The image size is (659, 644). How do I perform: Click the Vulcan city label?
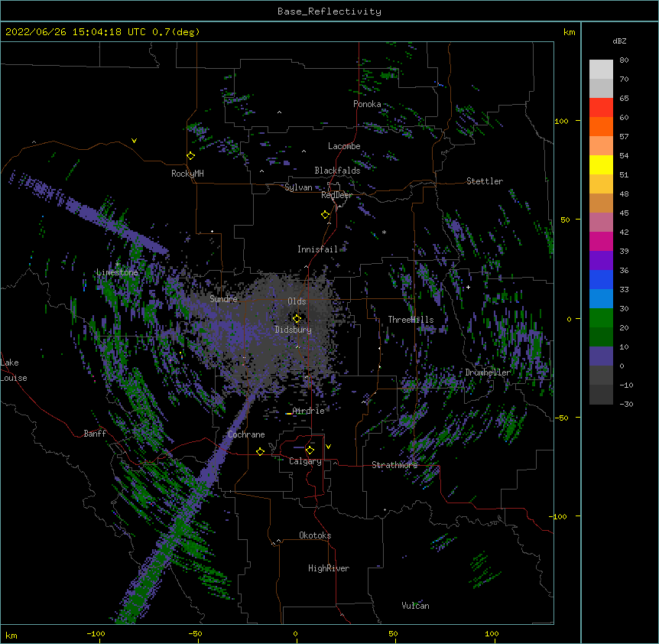pos(415,606)
